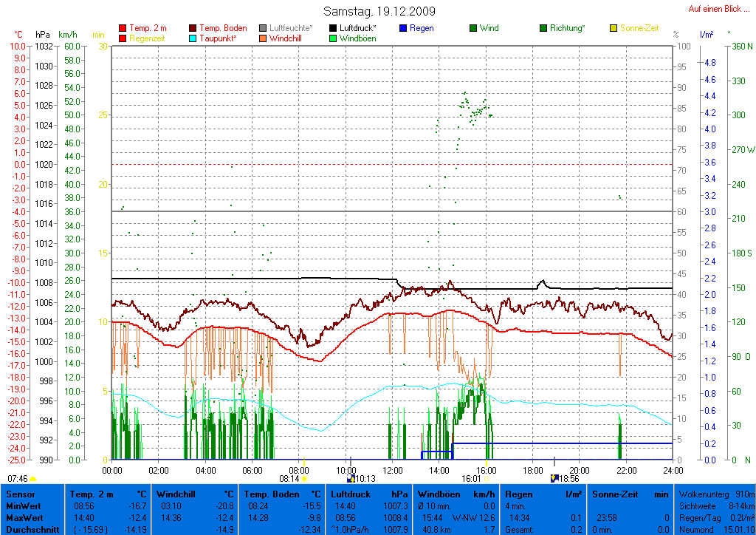Select the Luftdruck column header in table
This screenshot has height=535, width=756.
(350, 494)
